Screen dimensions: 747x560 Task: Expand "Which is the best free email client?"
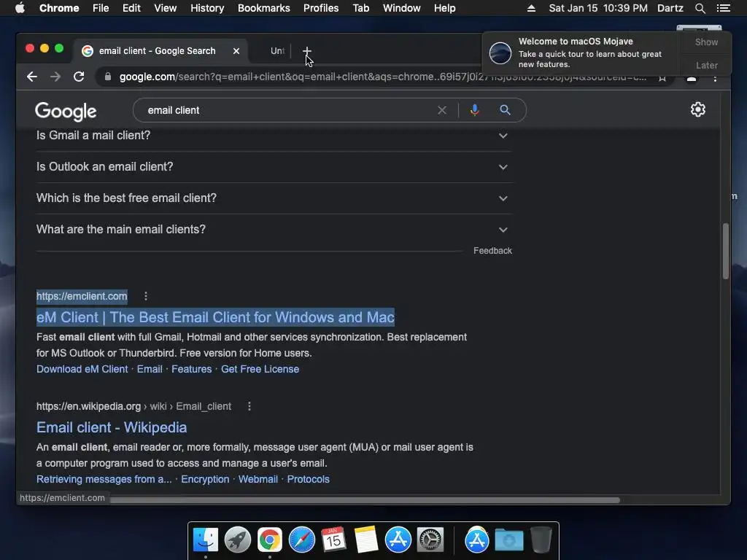(x=274, y=198)
